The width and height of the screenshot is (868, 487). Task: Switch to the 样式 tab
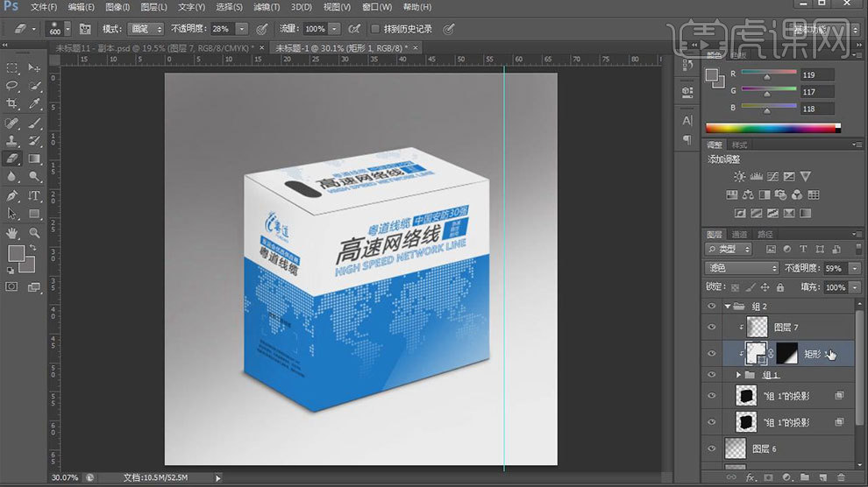[x=740, y=145]
